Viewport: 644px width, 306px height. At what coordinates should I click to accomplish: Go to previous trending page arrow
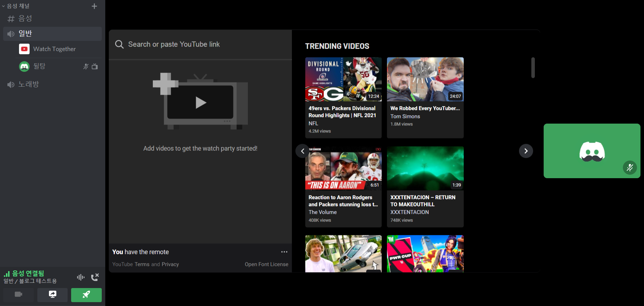302,151
